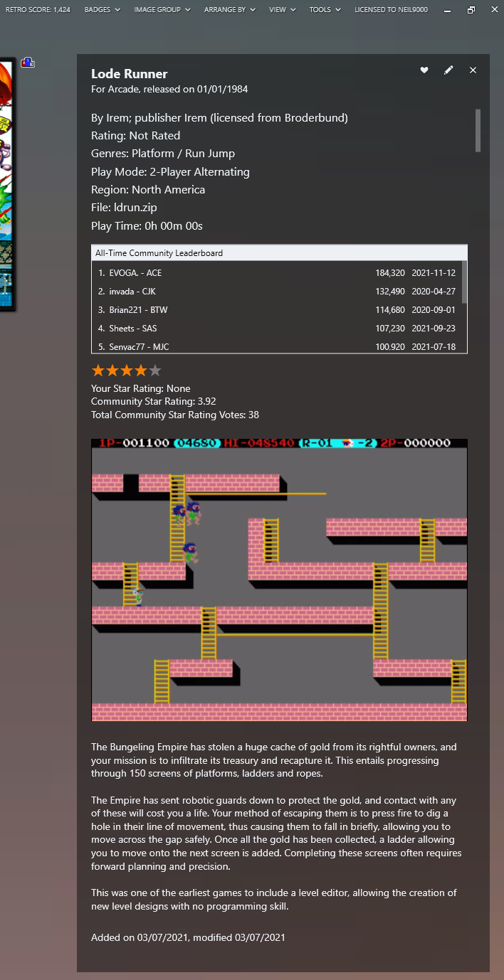This screenshot has width=504, height=980.
Task: Close the Lode Runner details panel
Action: (473, 70)
